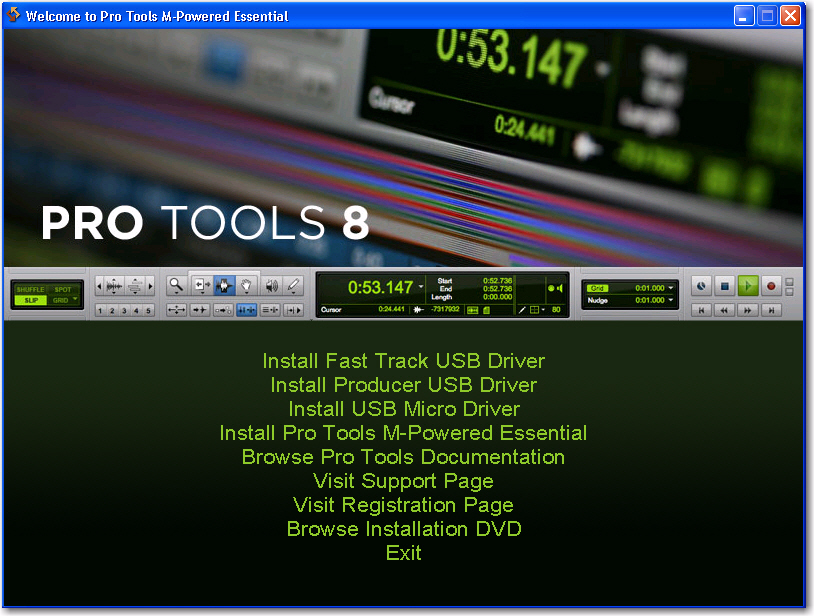Click Install Fast Track USB Driver link
Screen dimensions: 814x616
point(403,361)
